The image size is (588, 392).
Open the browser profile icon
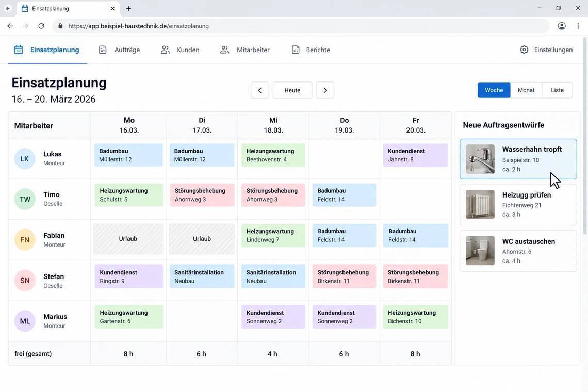click(x=561, y=26)
